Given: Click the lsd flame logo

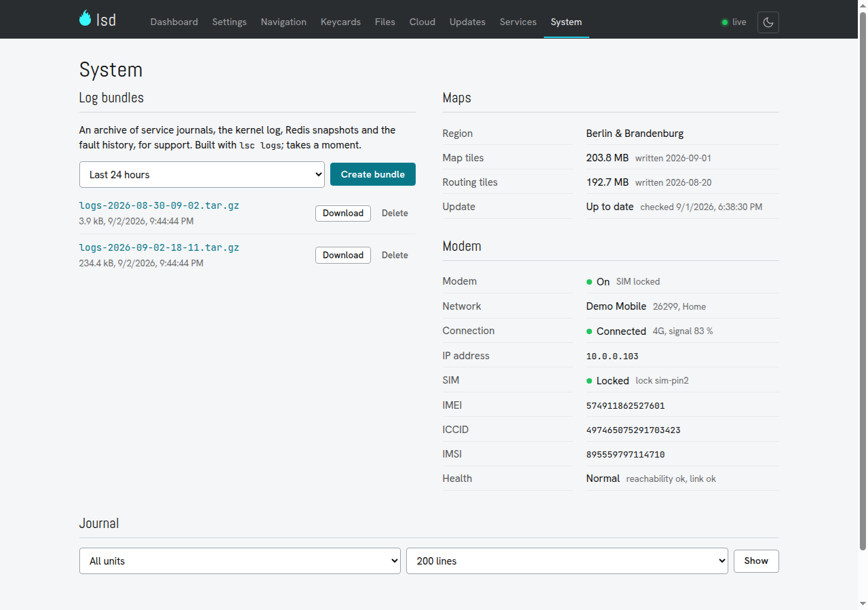Looking at the screenshot, I should 98,19.
